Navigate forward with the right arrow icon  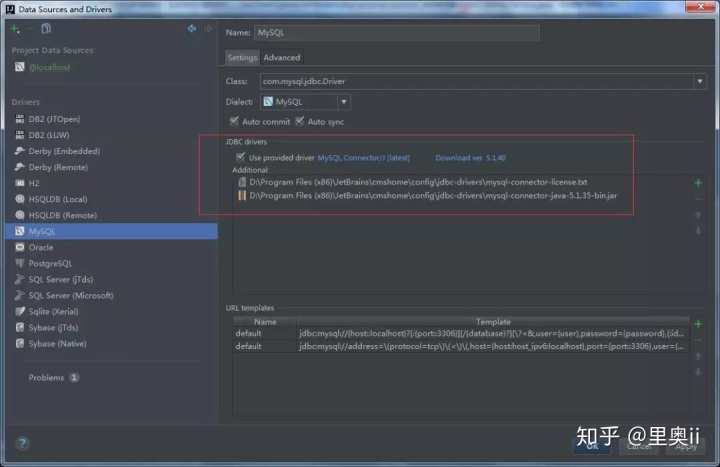(208, 29)
